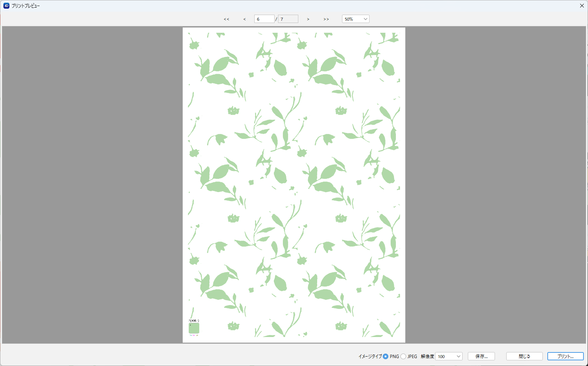The width and height of the screenshot is (588, 366).
Task: Click the green color swatch on the page
Action: [194, 328]
